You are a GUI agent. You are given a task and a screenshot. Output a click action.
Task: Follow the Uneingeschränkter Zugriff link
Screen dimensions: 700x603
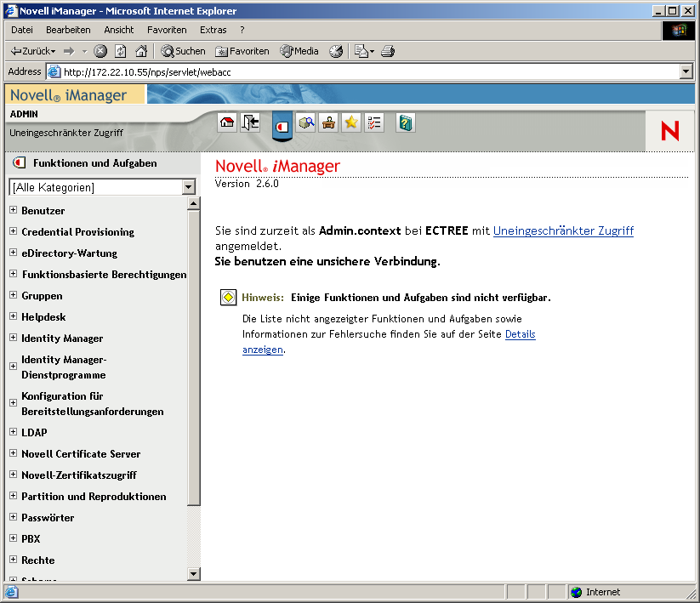[x=563, y=230]
